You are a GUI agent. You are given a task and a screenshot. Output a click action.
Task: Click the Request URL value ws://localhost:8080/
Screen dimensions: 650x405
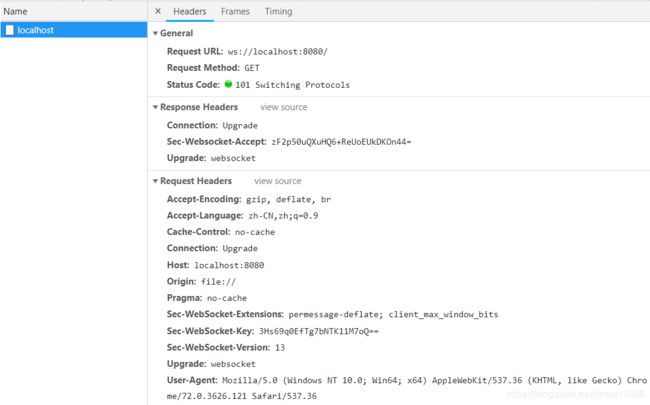point(277,52)
